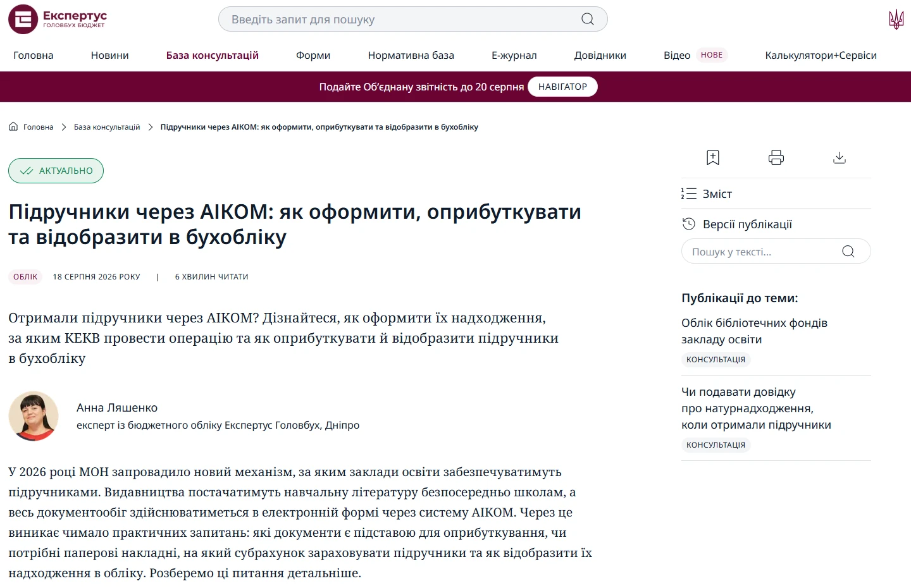911x588 pixels.
Task: Click the current page breadcrumb title
Action: coord(319,127)
